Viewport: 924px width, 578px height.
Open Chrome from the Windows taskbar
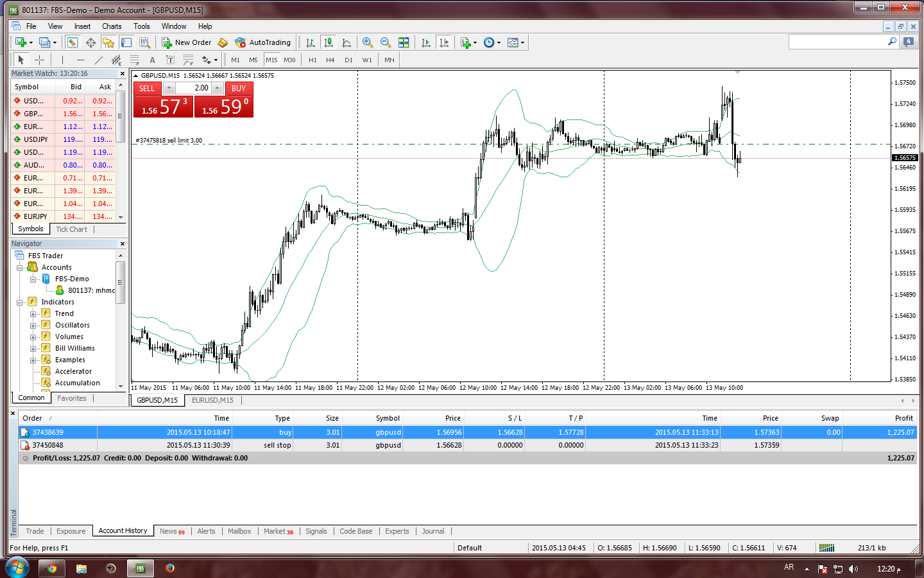tap(52, 568)
